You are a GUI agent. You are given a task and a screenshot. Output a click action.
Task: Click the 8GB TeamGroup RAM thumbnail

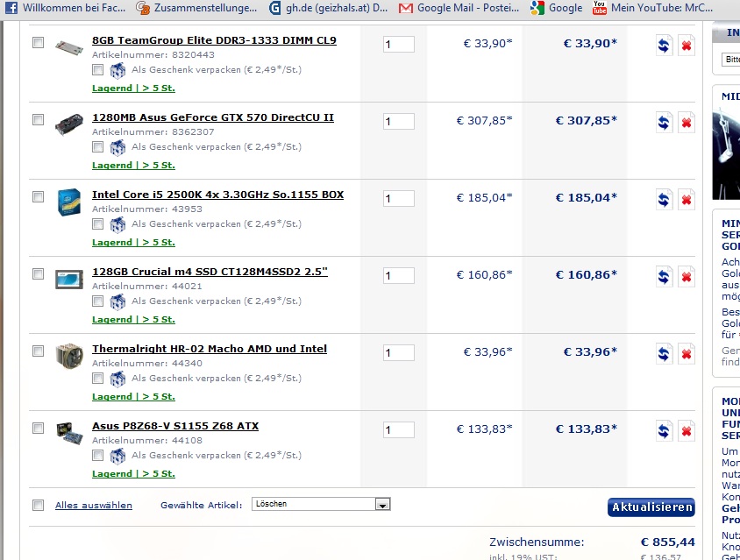[x=69, y=47]
